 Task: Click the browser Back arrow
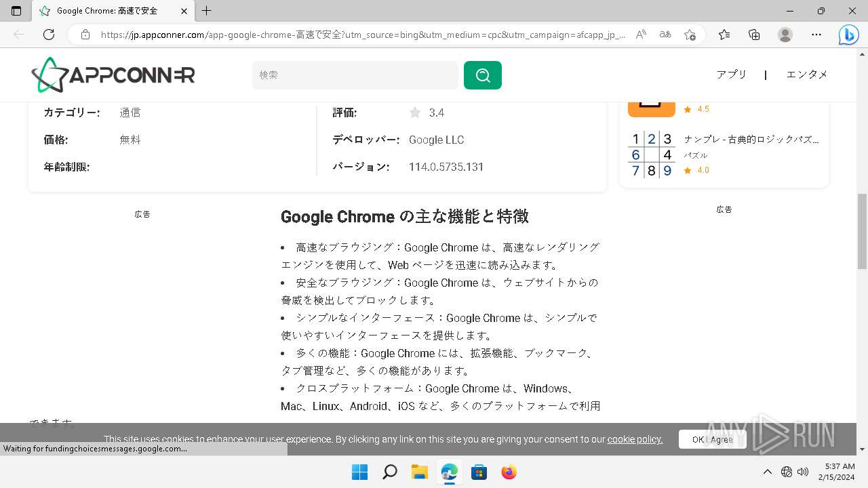pyautogui.click(x=19, y=35)
